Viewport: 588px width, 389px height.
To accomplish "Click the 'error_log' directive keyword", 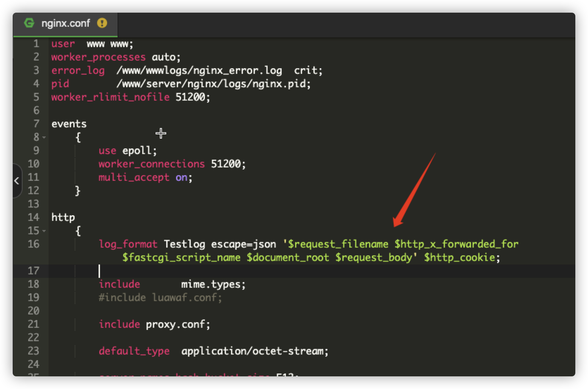I will 78,70.
